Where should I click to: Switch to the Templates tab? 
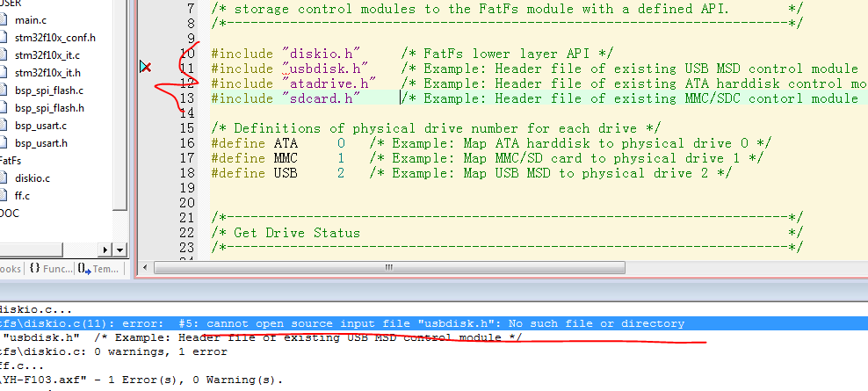(98, 269)
